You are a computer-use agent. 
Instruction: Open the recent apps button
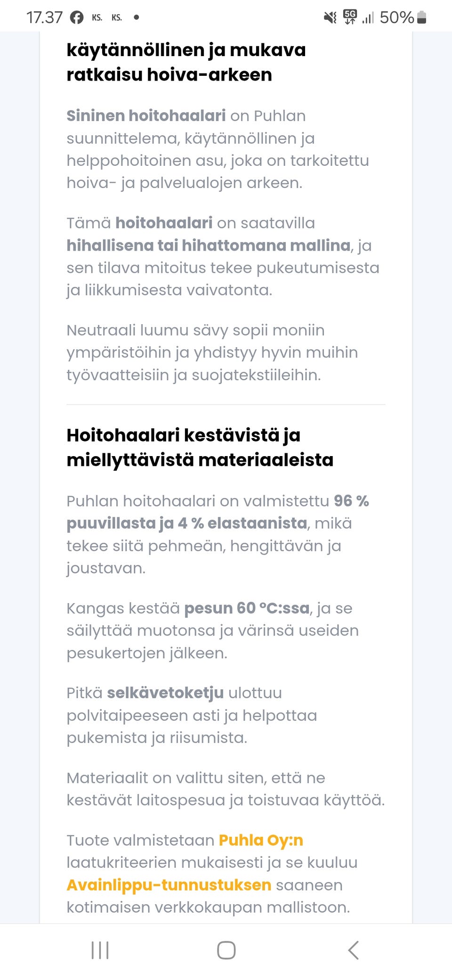99,950
